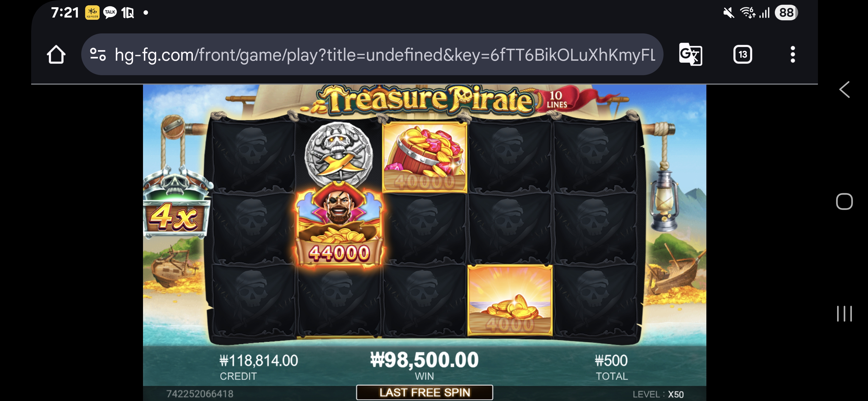Tap the Android back navigation arrow
This screenshot has height=401, width=868.
click(844, 90)
